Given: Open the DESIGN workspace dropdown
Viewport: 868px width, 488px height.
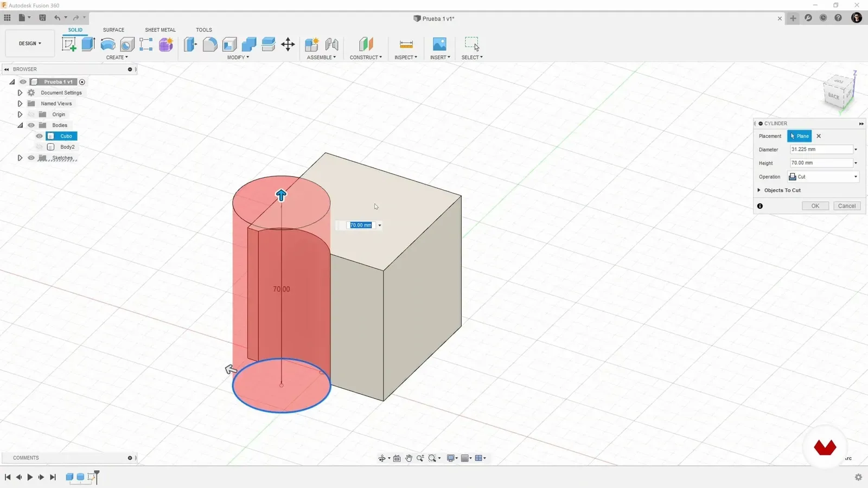Looking at the screenshot, I should tap(30, 43).
